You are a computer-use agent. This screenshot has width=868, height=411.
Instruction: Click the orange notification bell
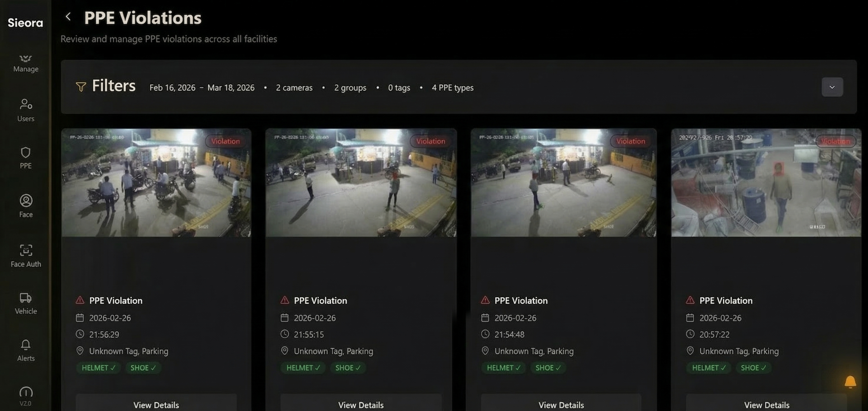[850, 382]
